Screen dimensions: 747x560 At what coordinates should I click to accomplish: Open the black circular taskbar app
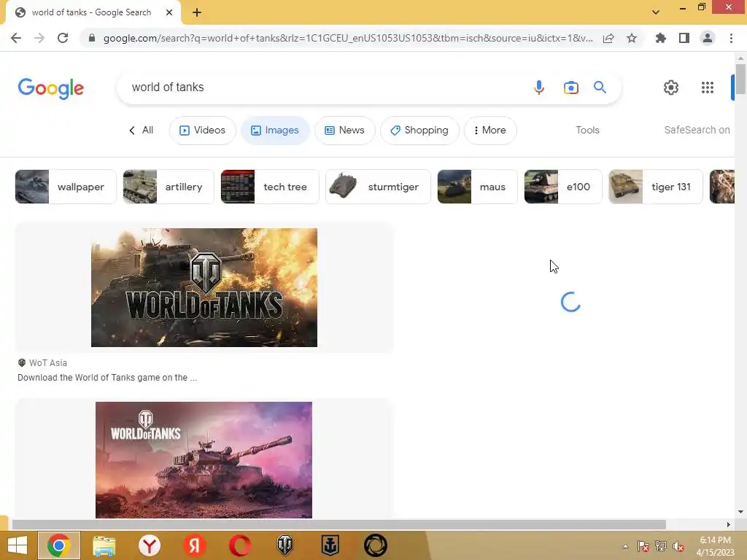point(376,545)
